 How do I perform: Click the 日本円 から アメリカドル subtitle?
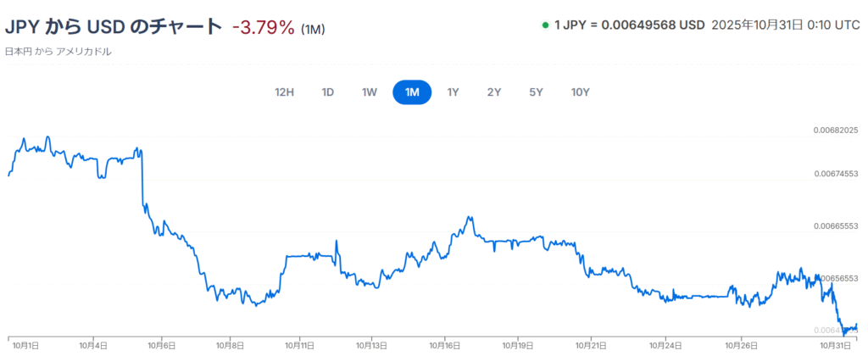(58, 52)
